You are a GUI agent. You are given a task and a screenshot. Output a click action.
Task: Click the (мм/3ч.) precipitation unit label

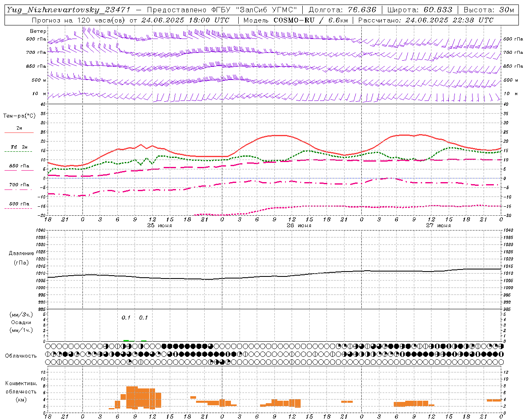click(21, 315)
